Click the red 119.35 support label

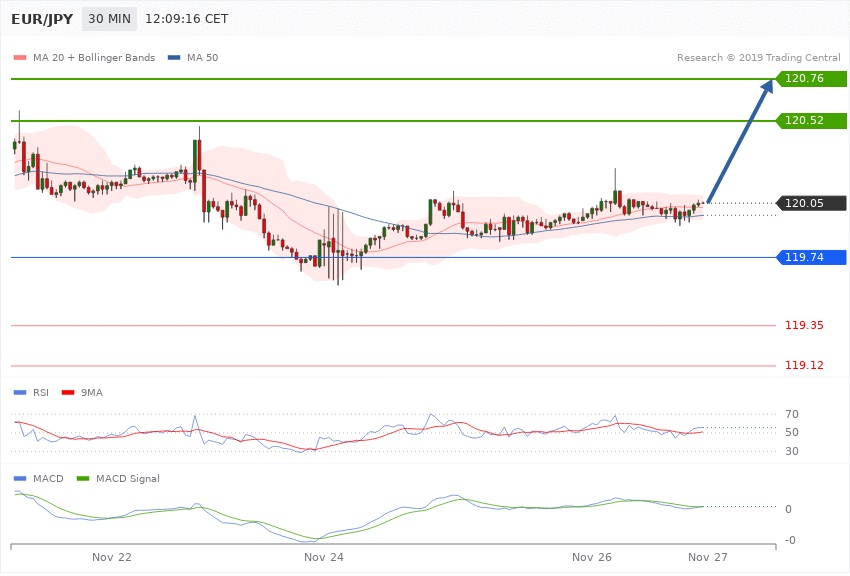point(804,326)
